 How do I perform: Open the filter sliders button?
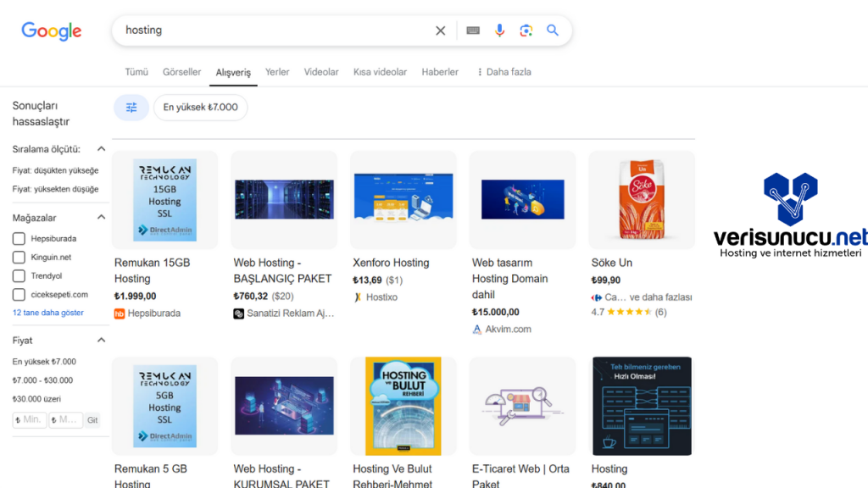131,108
